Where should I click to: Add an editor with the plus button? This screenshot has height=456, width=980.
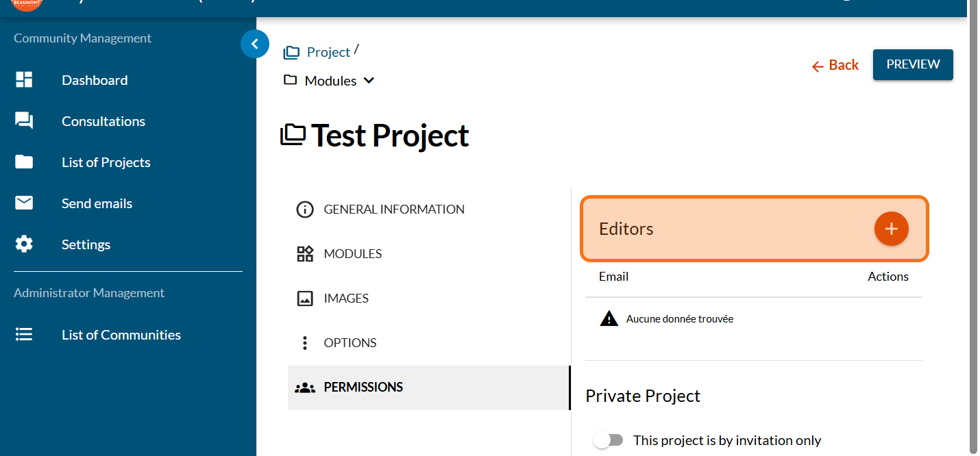pos(891,229)
